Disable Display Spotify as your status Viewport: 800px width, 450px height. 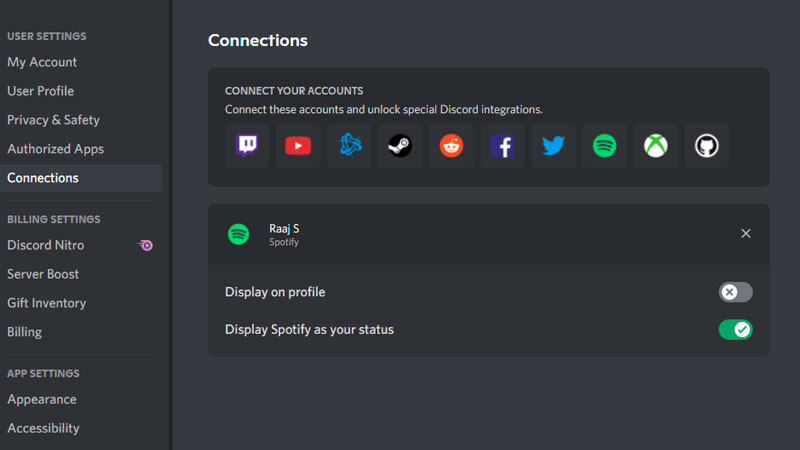click(735, 330)
